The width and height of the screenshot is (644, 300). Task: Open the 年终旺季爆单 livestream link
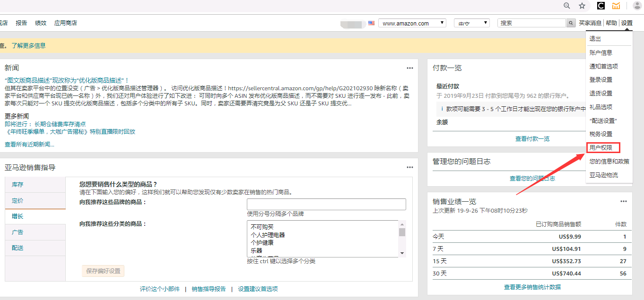pos(70,131)
